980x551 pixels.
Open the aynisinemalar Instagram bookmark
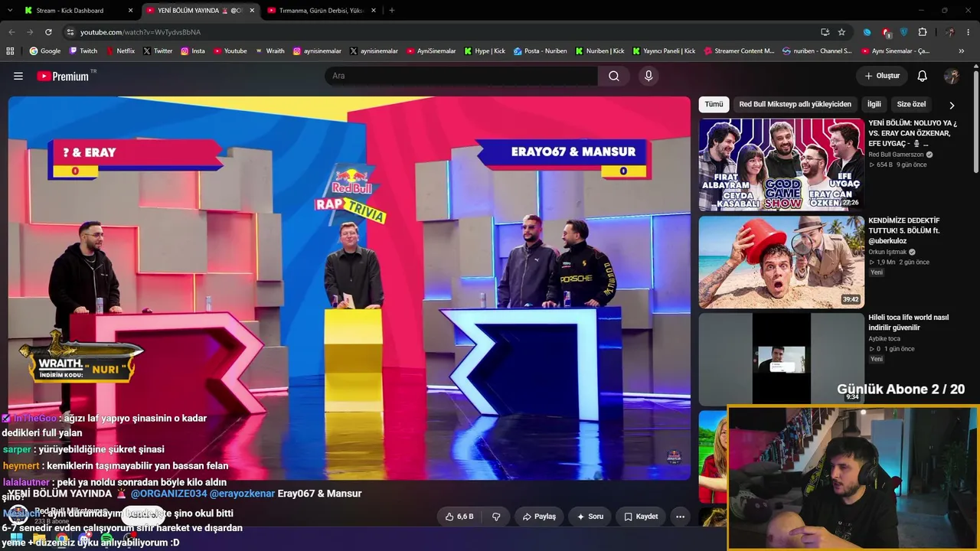point(317,51)
